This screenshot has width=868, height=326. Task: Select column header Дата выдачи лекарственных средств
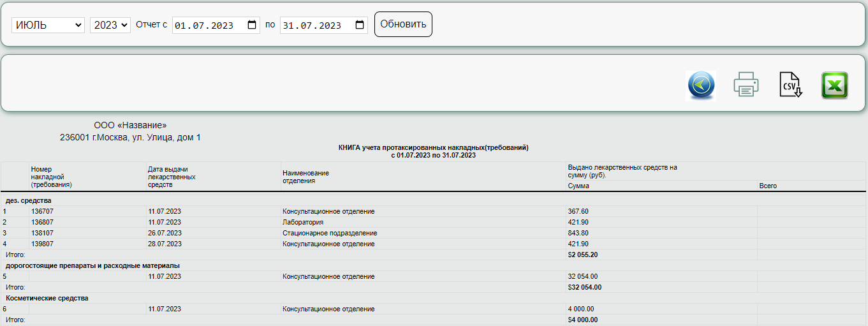click(171, 177)
